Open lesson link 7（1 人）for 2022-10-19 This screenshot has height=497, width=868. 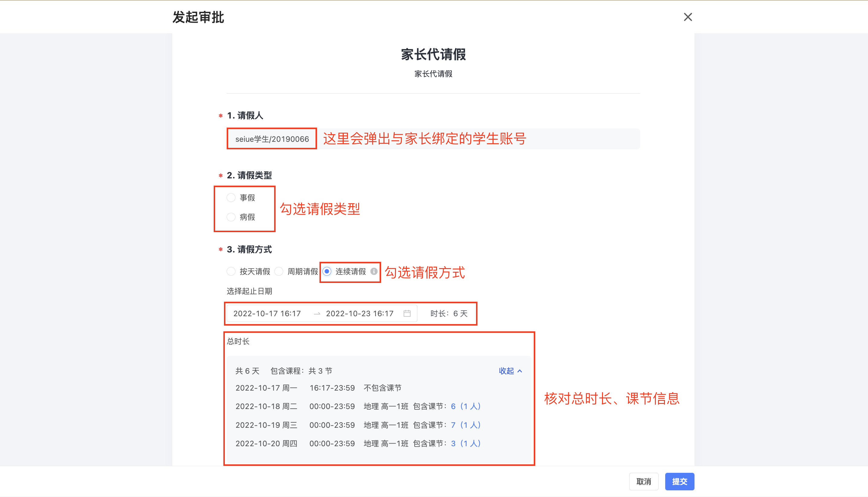pos(466,425)
